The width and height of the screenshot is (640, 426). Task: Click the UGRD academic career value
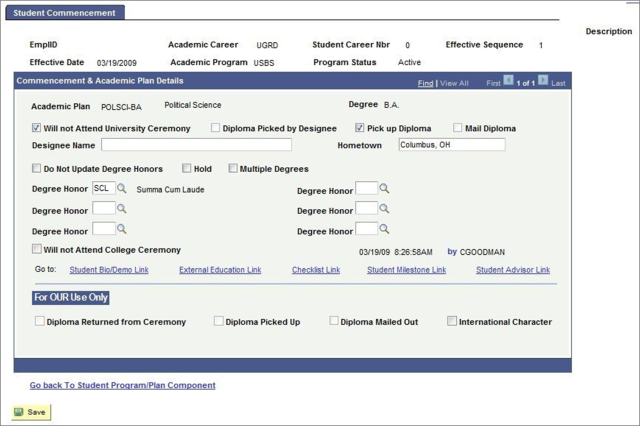click(x=267, y=45)
